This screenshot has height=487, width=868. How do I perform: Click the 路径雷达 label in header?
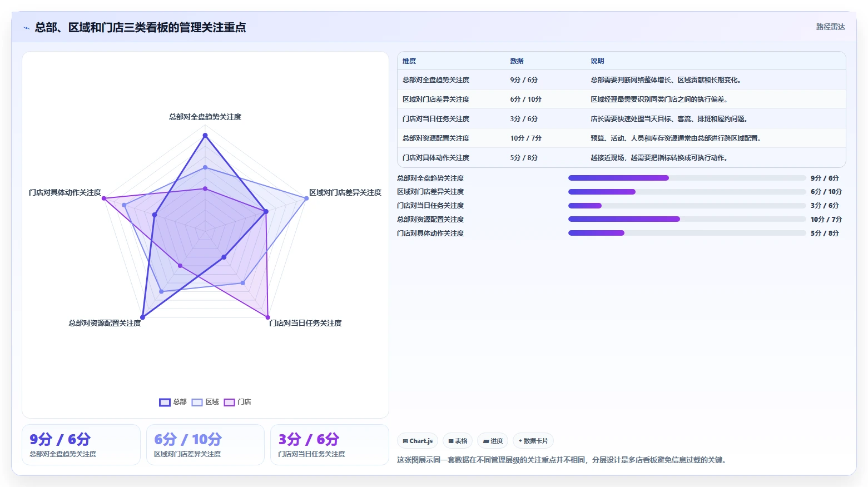(830, 27)
